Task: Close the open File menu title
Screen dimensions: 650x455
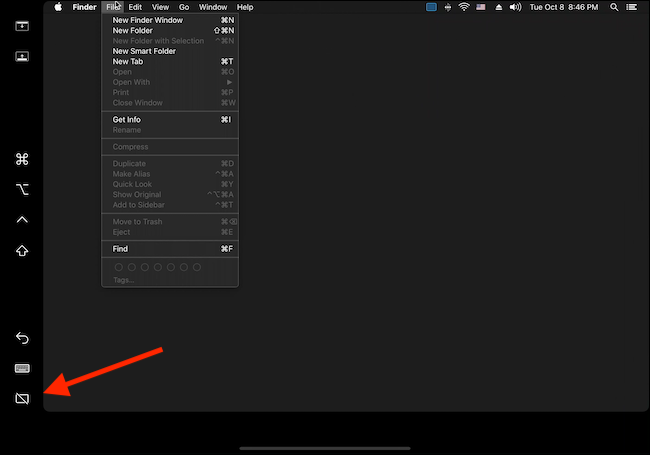Action: pyautogui.click(x=113, y=7)
